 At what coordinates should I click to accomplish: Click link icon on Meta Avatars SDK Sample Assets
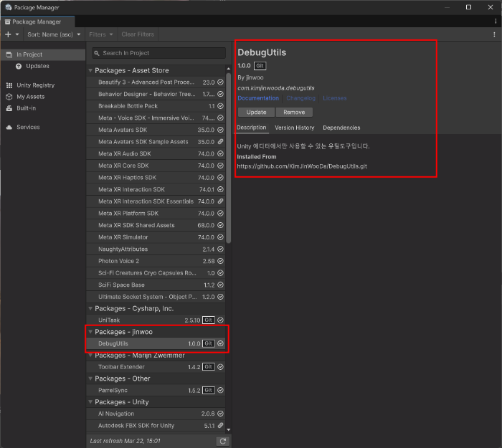(221, 142)
